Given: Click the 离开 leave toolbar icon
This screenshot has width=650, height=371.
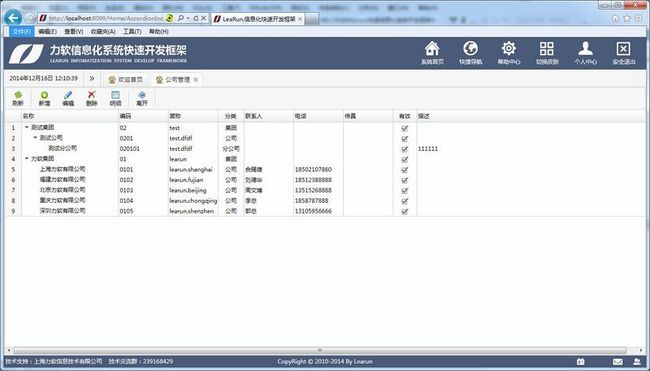Looking at the screenshot, I should click(x=142, y=95).
